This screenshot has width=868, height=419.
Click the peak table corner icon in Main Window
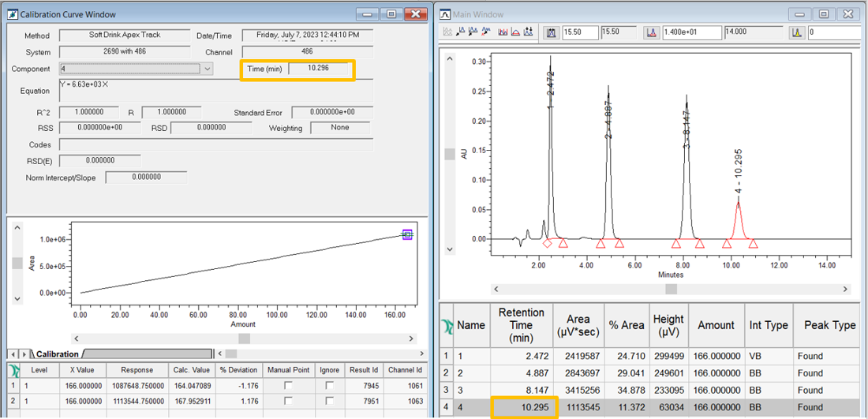pos(447,325)
